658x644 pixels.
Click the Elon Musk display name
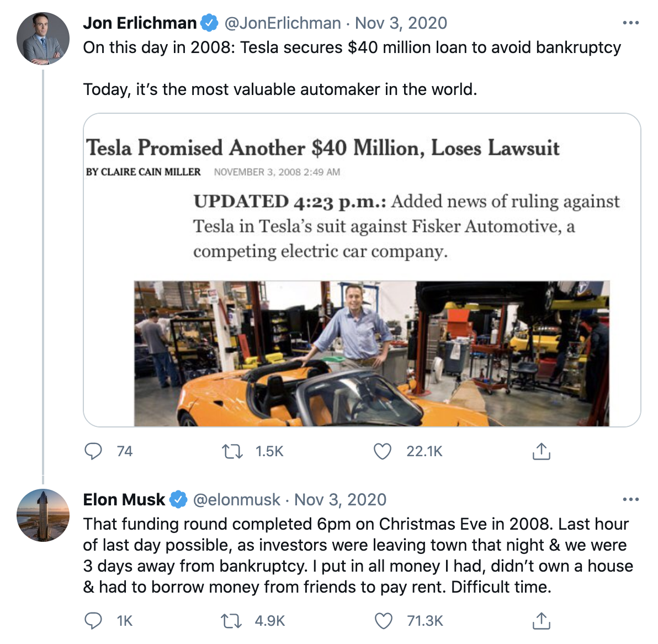coord(124,499)
